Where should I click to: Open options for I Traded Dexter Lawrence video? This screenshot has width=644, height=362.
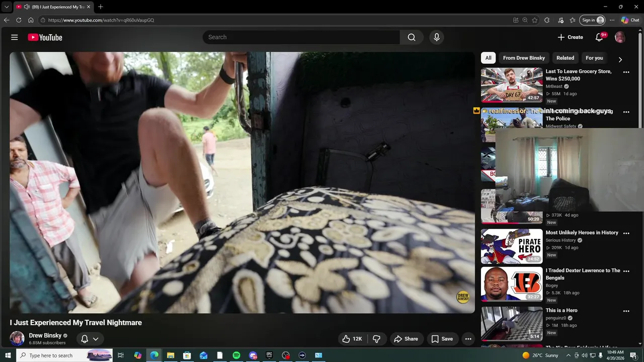(x=626, y=271)
